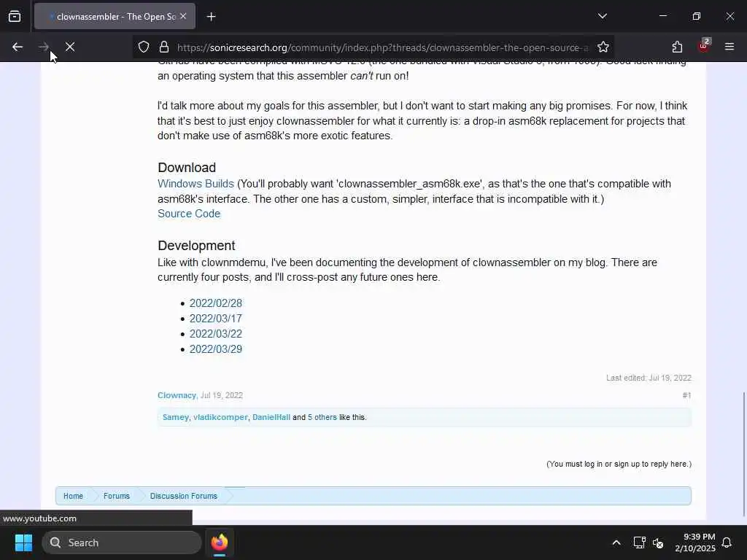Click the taskbar Search box
The width and height of the screenshot is (747, 560).
click(122, 542)
